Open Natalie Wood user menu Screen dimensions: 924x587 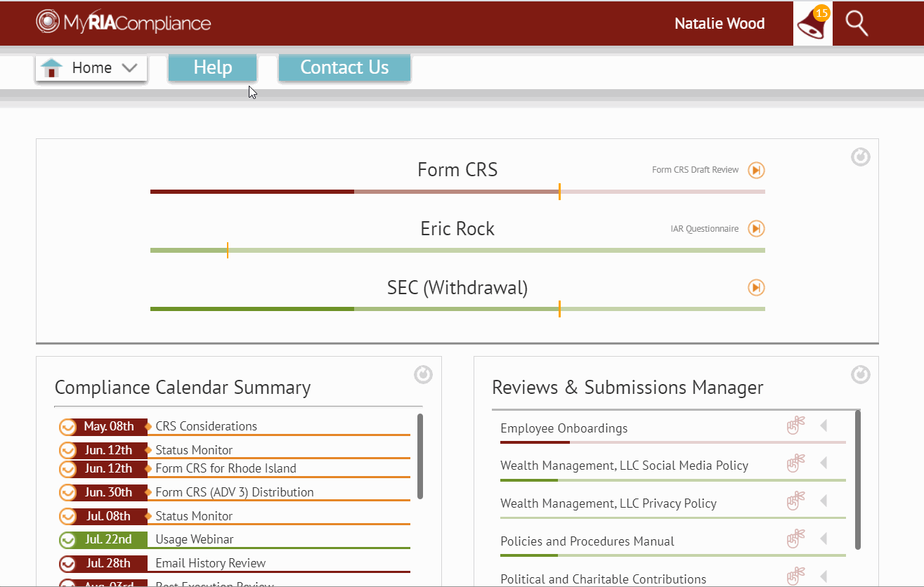719,24
